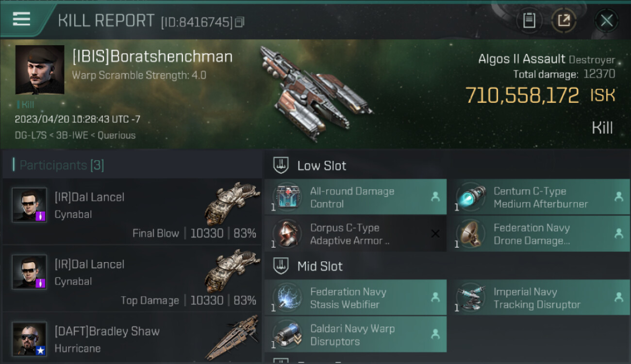Image resolution: width=631 pixels, height=364 pixels.
Task: Select the Caldari Navy Warp Disruptors icon
Action: [x=288, y=334]
